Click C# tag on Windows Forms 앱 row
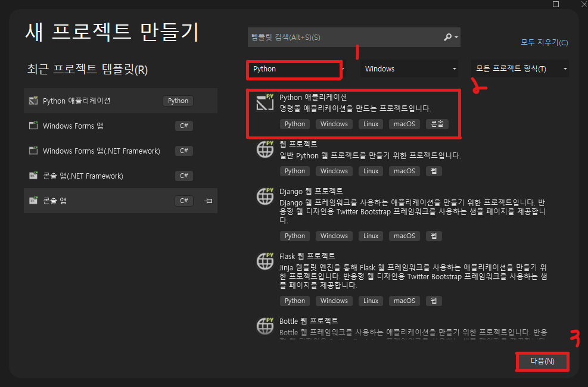 [x=183, y=126]
